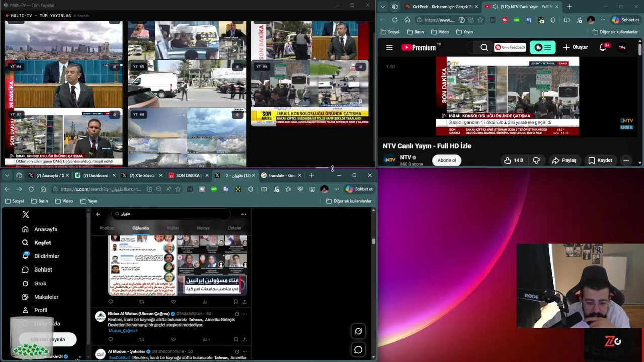
Task: Open Basın bookmarks folder in YouTube window
Action: [415, 32]
